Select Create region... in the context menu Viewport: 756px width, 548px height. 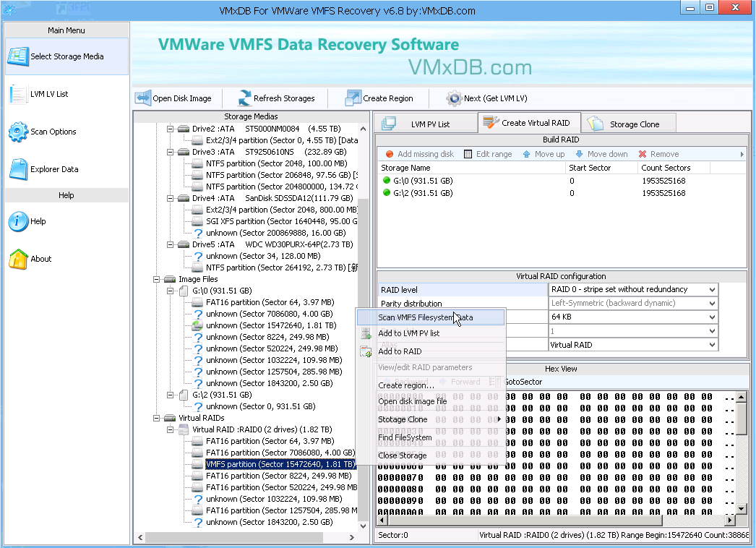431,385
